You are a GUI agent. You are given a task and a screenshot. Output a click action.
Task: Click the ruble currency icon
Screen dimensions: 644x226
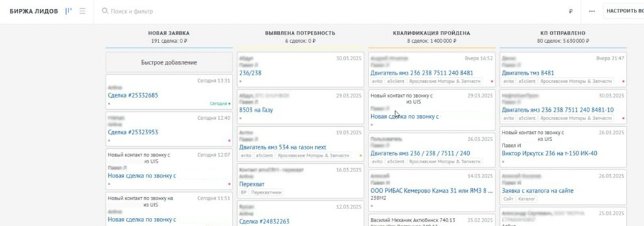[571, 11]
